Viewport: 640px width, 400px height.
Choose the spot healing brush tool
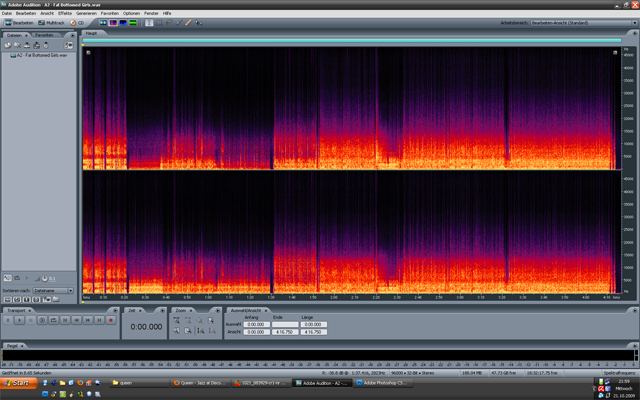(189, 23)
